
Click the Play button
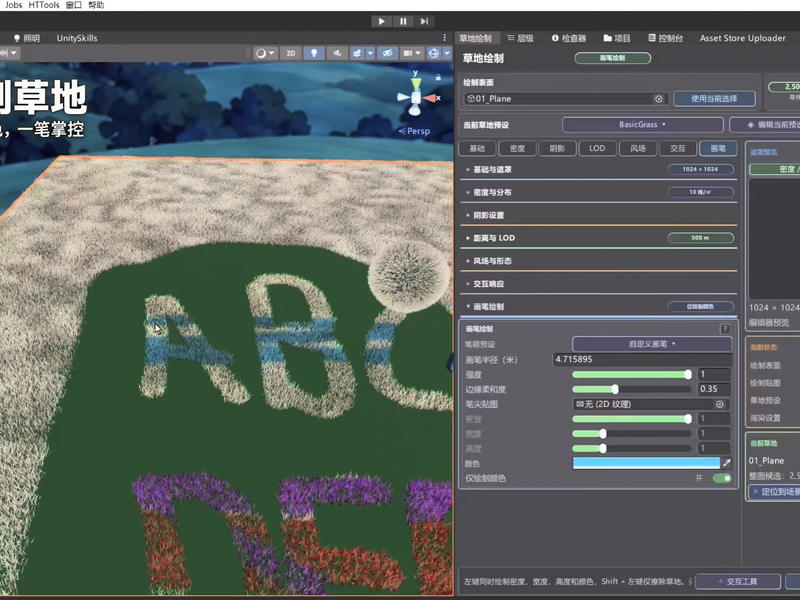(x=381, y=21)
